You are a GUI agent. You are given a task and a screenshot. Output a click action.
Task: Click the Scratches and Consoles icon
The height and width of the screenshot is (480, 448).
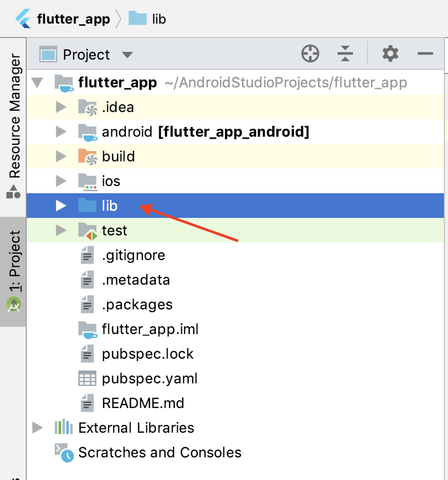(x=64, y=452)
